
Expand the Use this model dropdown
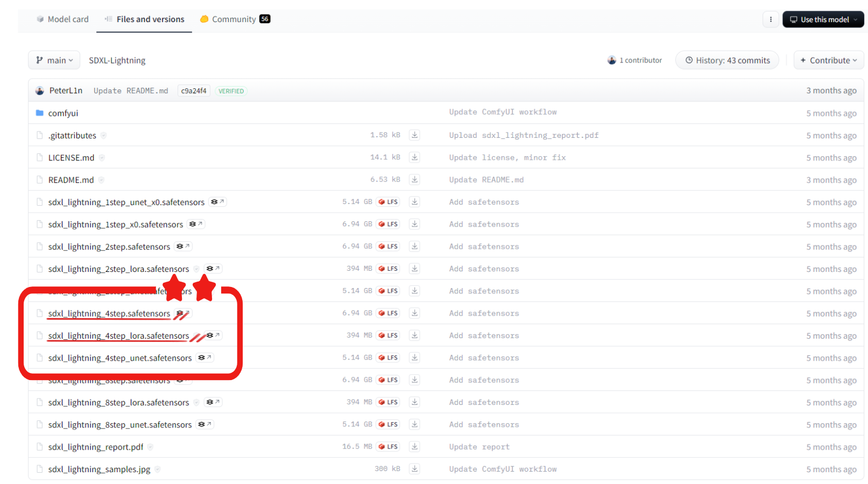[823, 19]
